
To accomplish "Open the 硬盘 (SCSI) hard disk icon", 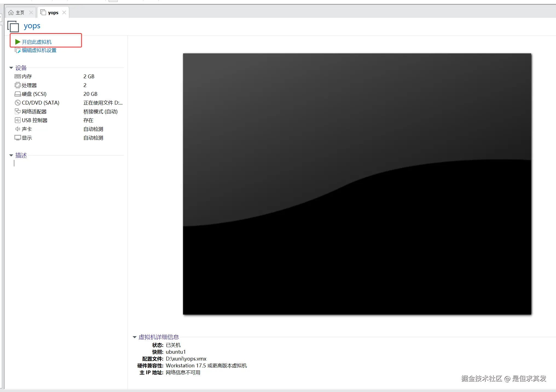I will coord(18,94).
